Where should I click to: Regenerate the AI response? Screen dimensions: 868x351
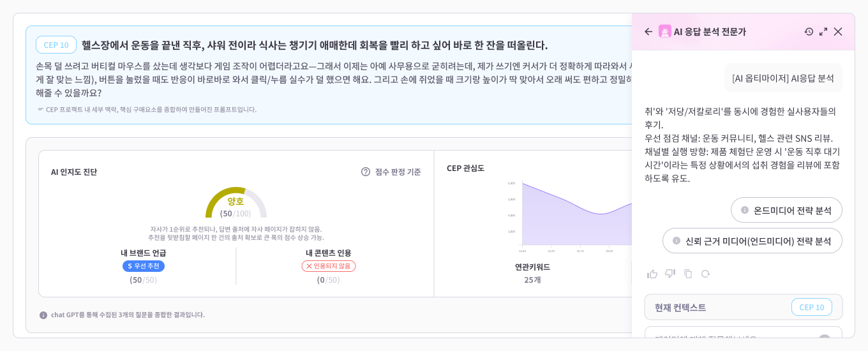point(705,274)
